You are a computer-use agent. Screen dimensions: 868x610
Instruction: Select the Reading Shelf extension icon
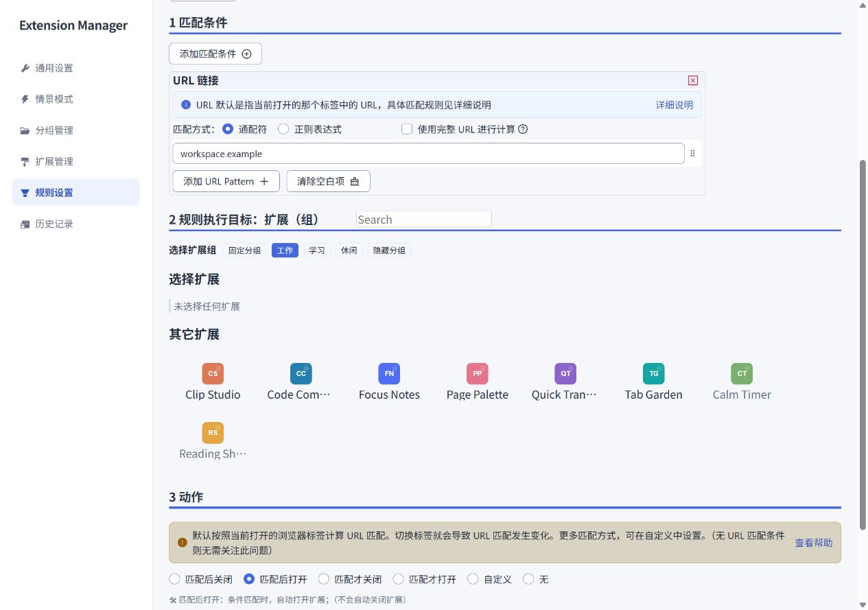tap(213, 433)
